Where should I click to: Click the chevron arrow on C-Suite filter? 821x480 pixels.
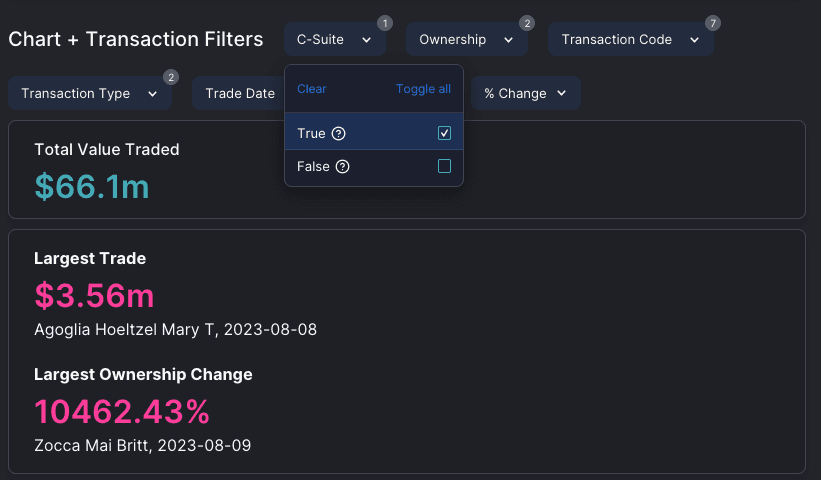[367, 40]
